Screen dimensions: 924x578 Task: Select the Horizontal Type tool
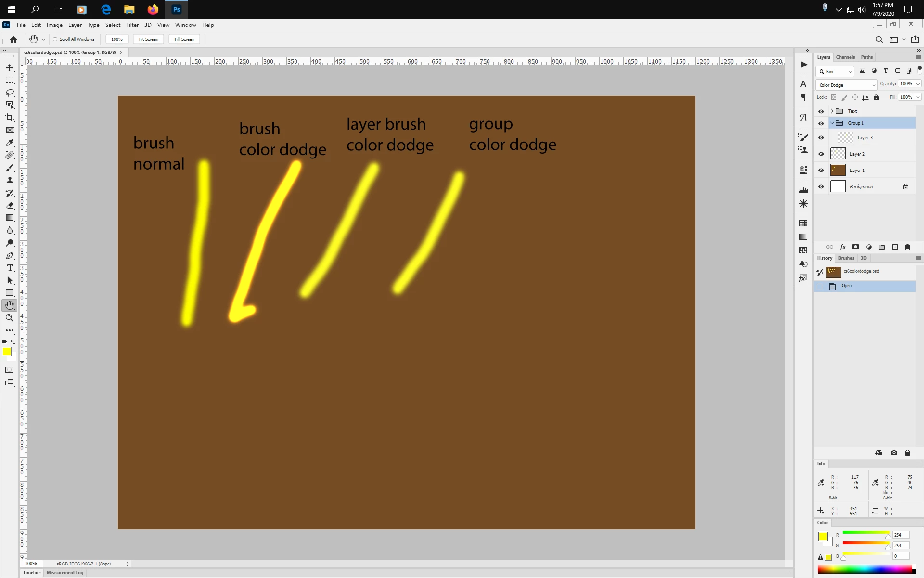tap(10, 268)
